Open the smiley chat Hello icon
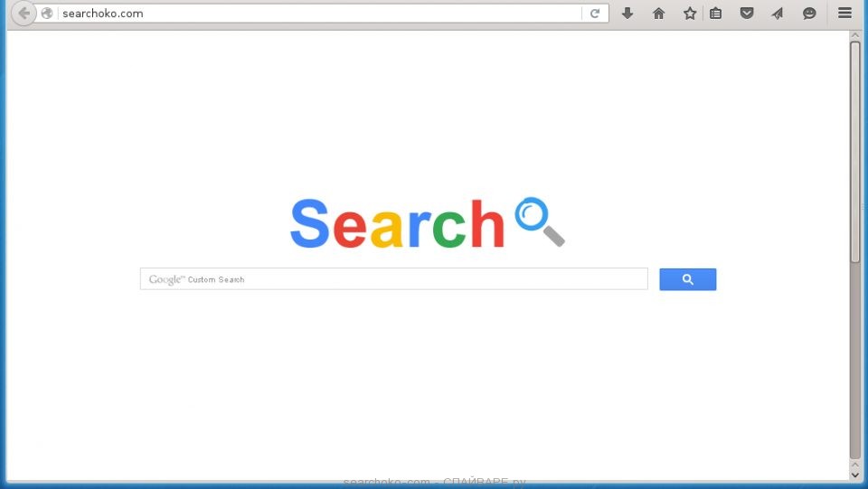 coord(809,14)
